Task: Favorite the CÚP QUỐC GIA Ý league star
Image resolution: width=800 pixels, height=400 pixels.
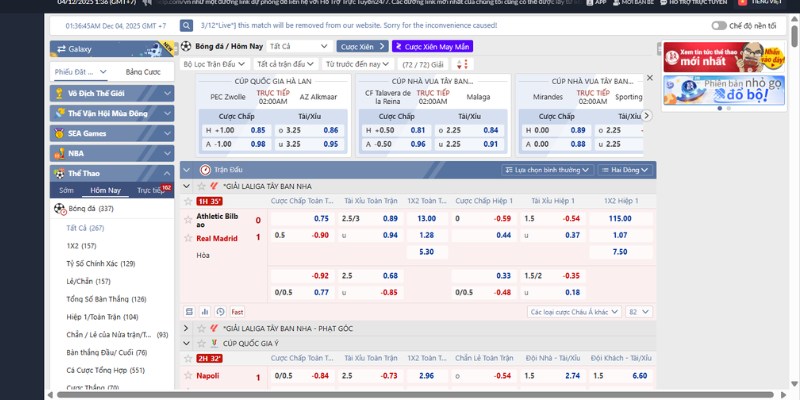Action: tap(201, 343)
